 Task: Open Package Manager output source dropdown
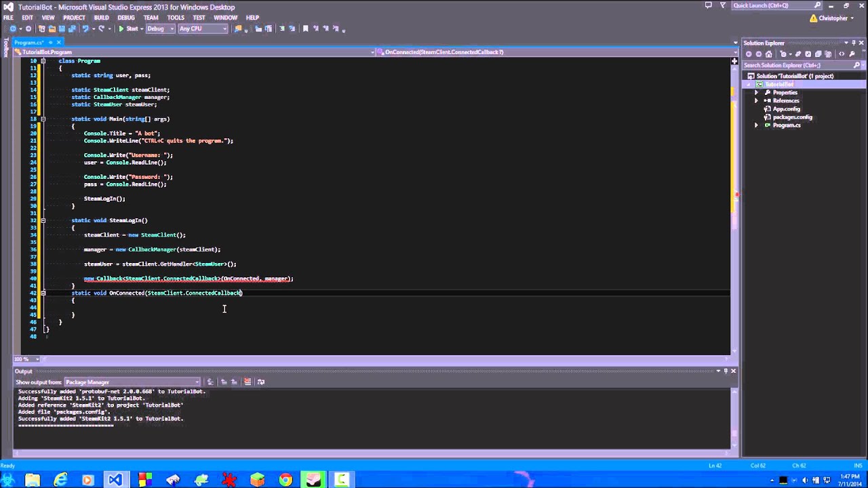pos(132,382)
